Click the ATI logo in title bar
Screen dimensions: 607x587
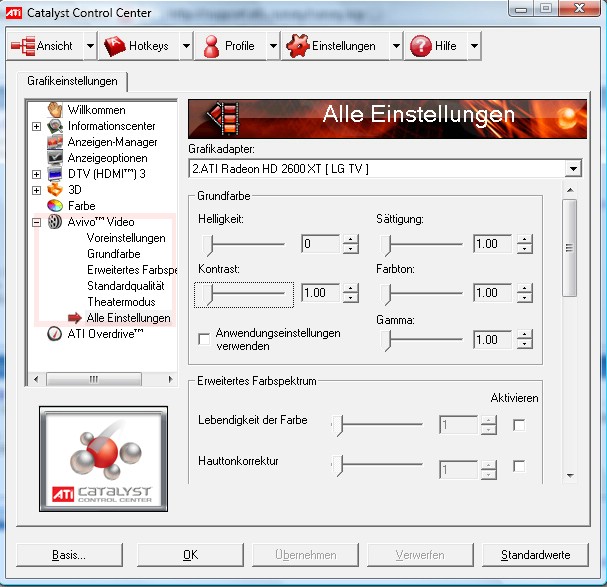coord(14,13)
